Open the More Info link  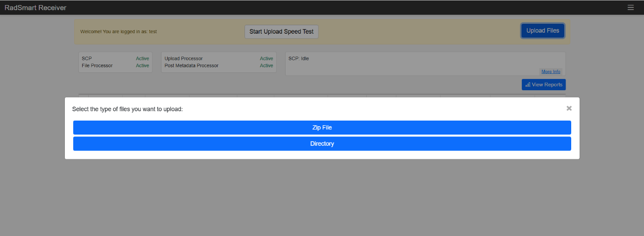(551, 72)
